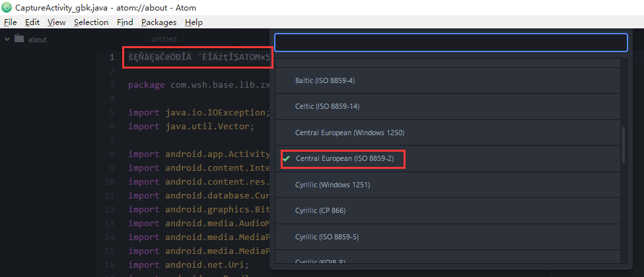Select Cyrillic (Windows 1251) encoding
Image resolution: width=644 pixels, height=277 pixels.
448,185
